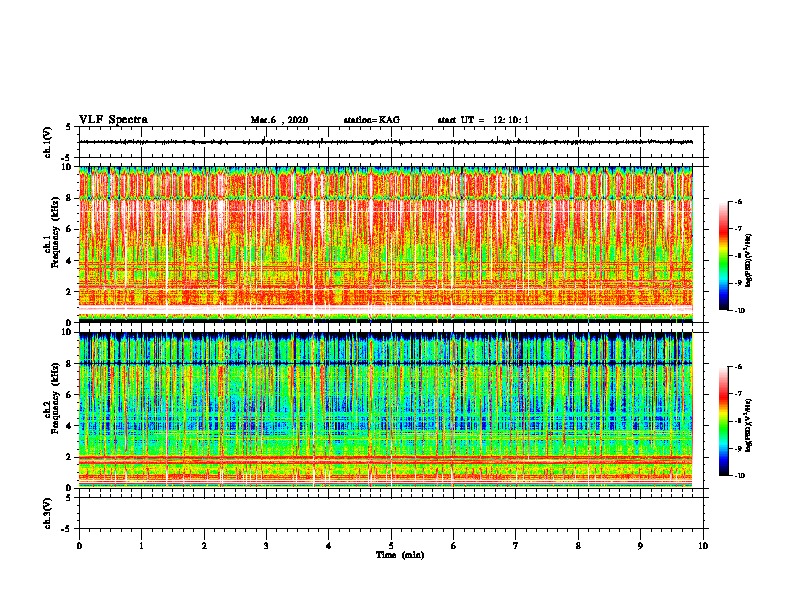The image size is (792, 612).
Task: Click the "VLF Spectra" title text
Action: tap(113, 120)
